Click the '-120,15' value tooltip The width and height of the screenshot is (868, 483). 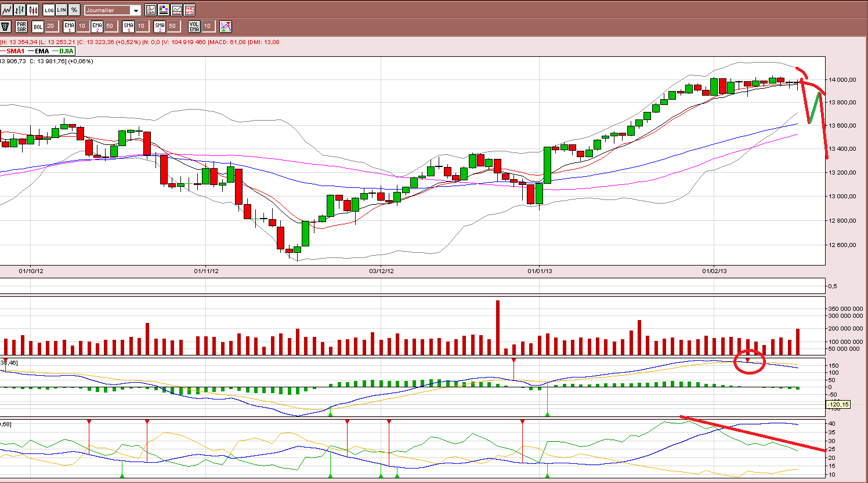coord(838,405)
